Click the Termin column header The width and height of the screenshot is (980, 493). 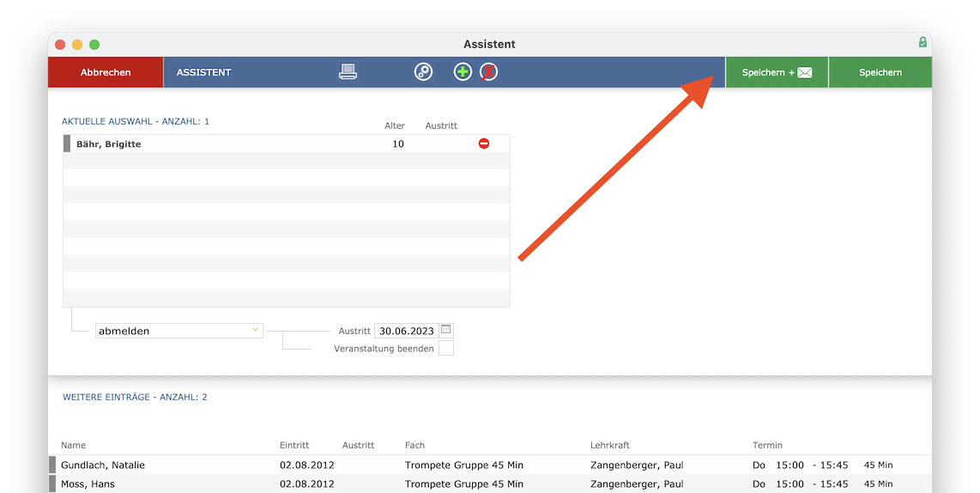[x=767, y=445]
